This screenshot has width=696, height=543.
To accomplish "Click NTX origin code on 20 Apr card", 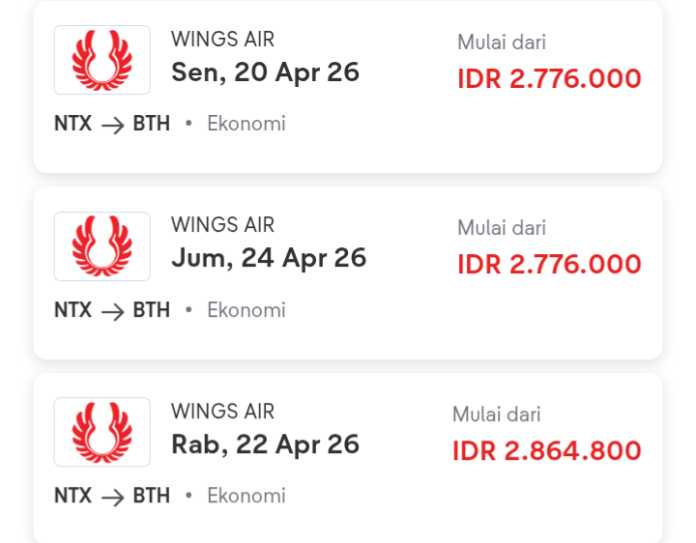I will 73,124.
